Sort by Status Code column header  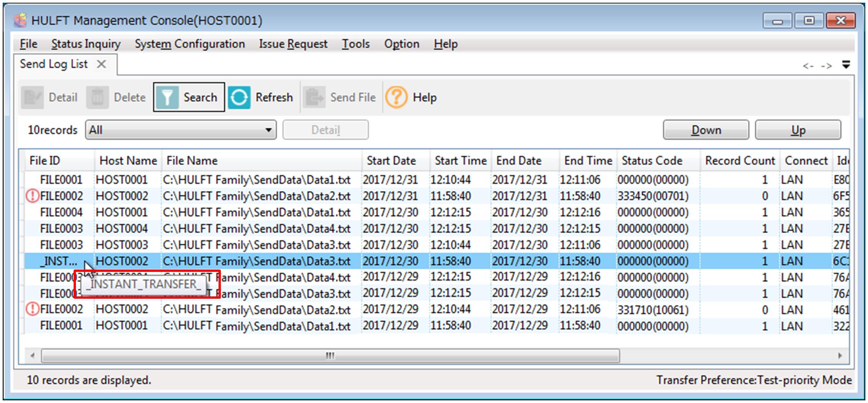659,161
